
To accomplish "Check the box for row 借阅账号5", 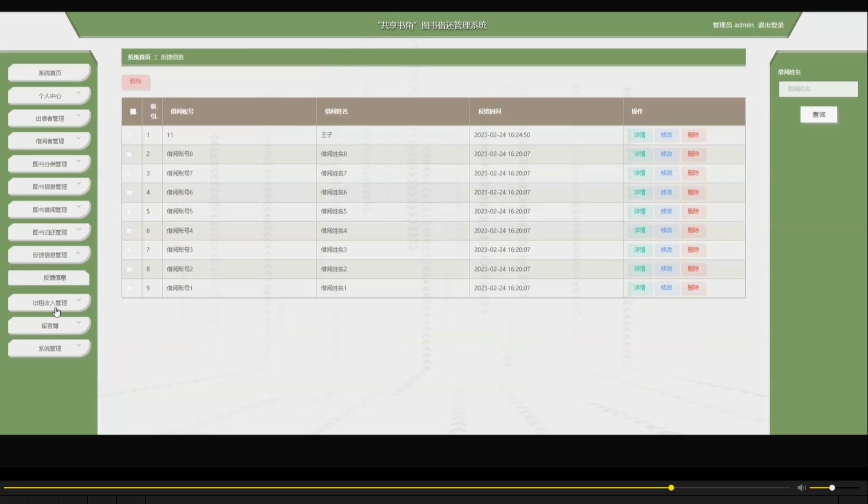I will pyautogui.click(x=129, y=211).
